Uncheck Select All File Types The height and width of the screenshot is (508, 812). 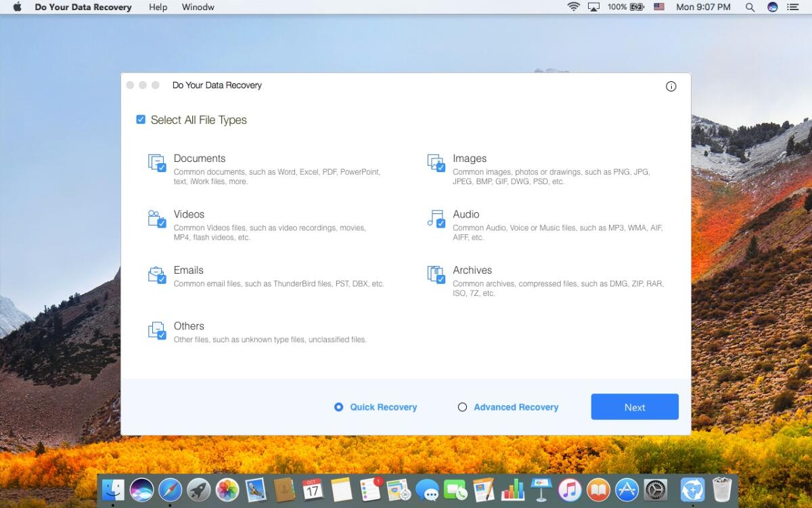coord(141,119)
